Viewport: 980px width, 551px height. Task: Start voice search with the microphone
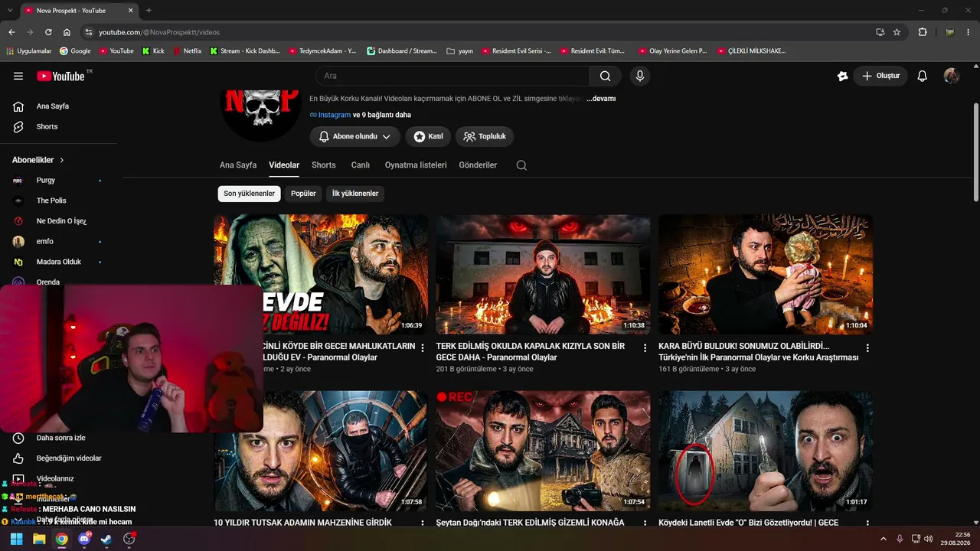tap(640, 76)
